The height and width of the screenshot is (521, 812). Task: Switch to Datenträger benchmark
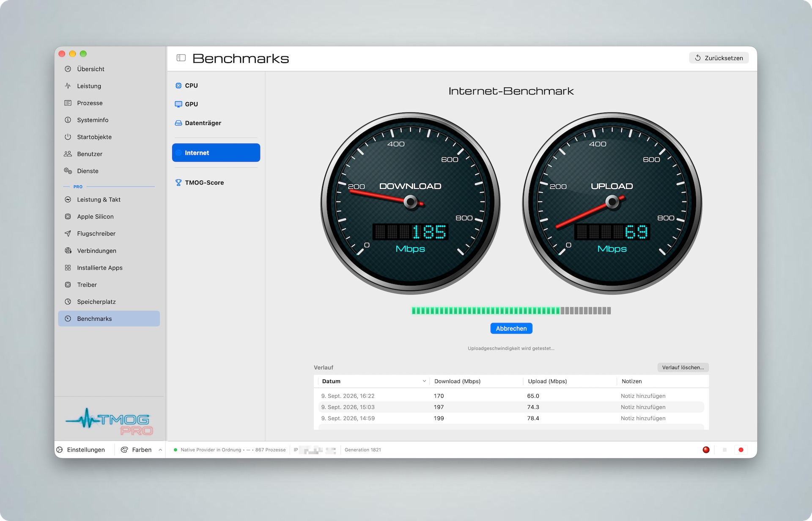click(216, 123)
